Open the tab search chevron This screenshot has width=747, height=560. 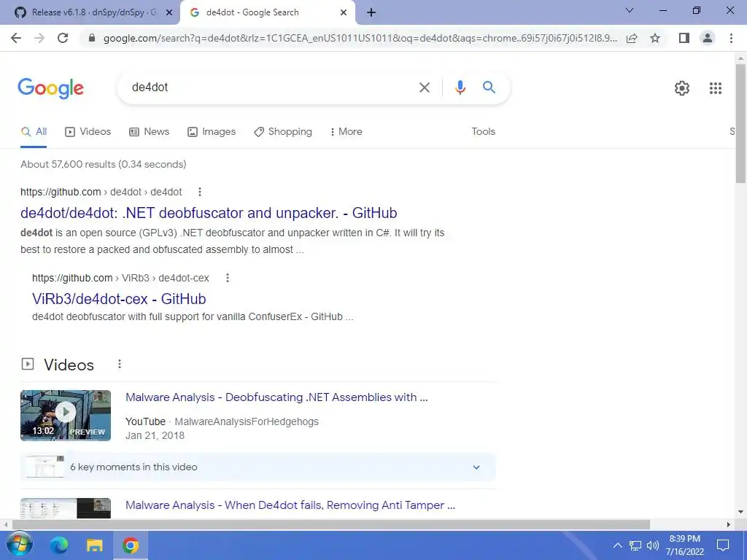pyautogui.click(x=630, y=10)
